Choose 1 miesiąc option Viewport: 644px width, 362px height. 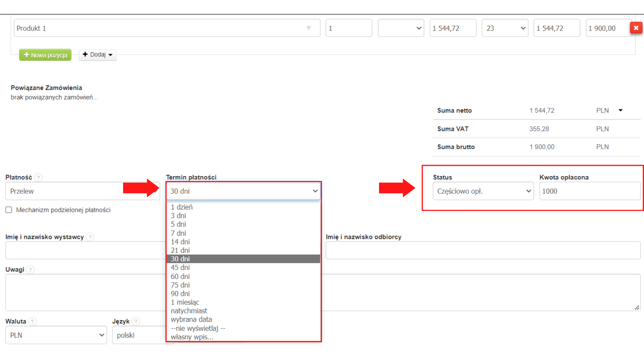(x=244, y=302)
